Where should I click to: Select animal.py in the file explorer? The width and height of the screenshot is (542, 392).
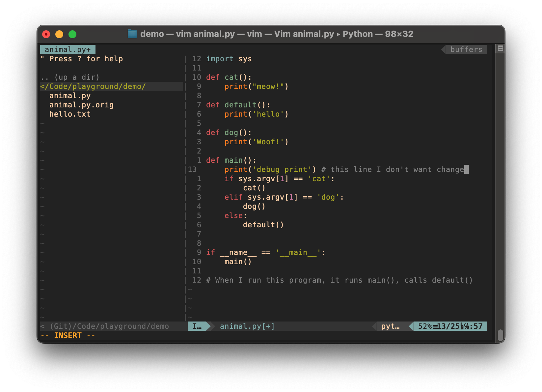point(70,96)
